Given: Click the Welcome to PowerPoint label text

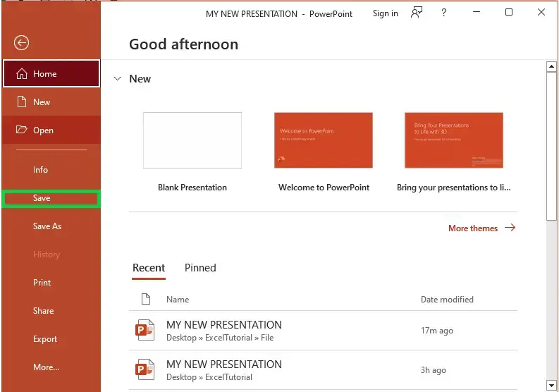Looking at the screenshot, I should (x=324, y=188).
